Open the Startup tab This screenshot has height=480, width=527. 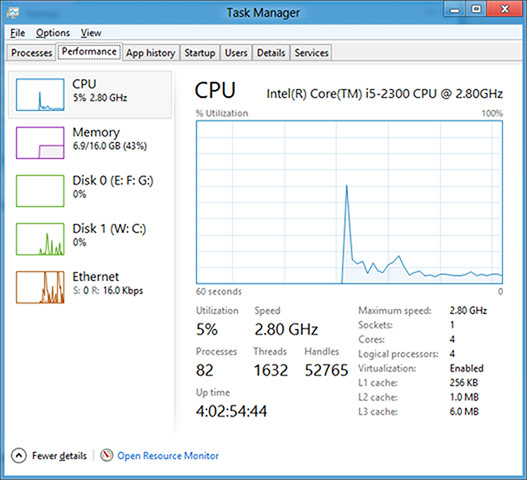point(200,53)
